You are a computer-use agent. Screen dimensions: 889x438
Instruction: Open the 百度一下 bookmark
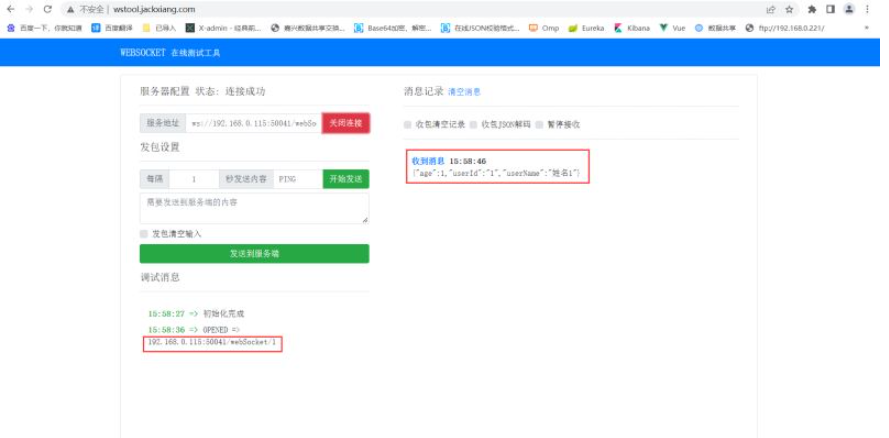pyautogui.click(x=44, y=27)
